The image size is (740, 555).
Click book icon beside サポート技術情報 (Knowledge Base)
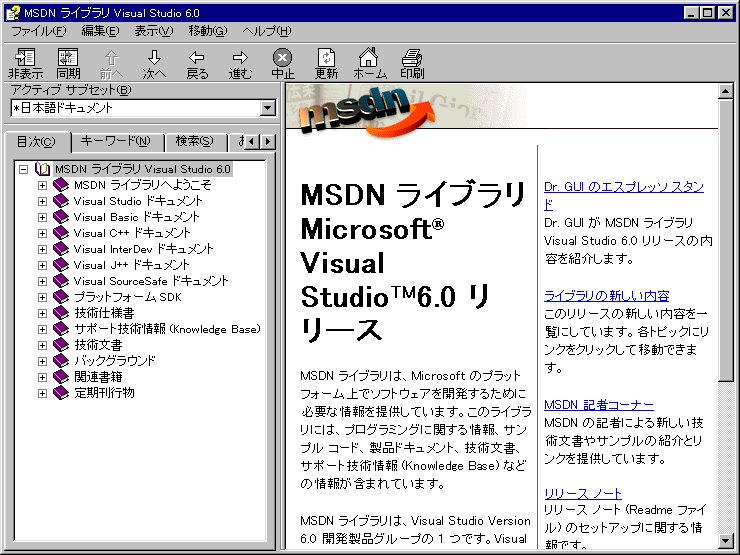[61, 329]
